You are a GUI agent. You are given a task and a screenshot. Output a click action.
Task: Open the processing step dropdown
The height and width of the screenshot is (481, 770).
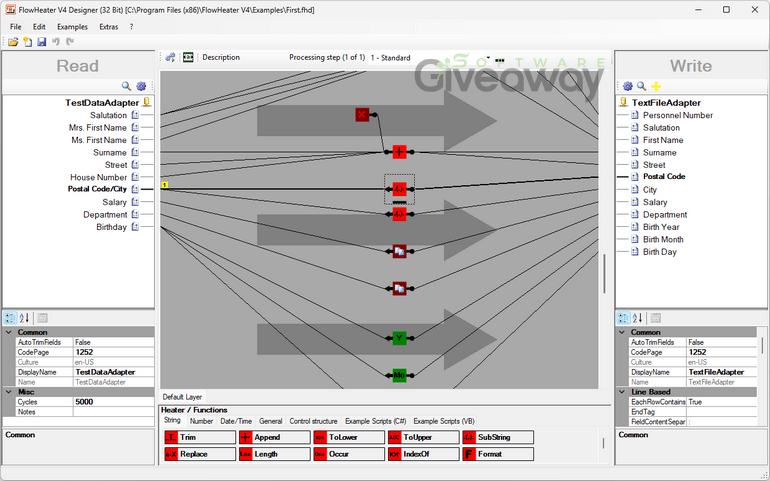tap(488, 57)
